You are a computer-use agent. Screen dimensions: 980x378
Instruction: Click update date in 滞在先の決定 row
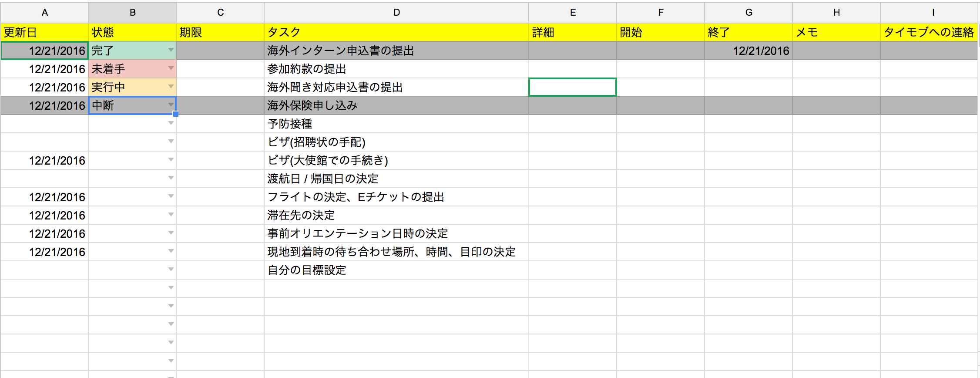(44, 215)
